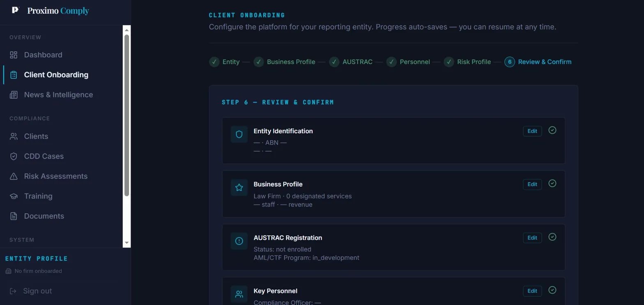Click the 'ENTITY PROFILE' heading

pyautogui.click(x=37, y=259)
